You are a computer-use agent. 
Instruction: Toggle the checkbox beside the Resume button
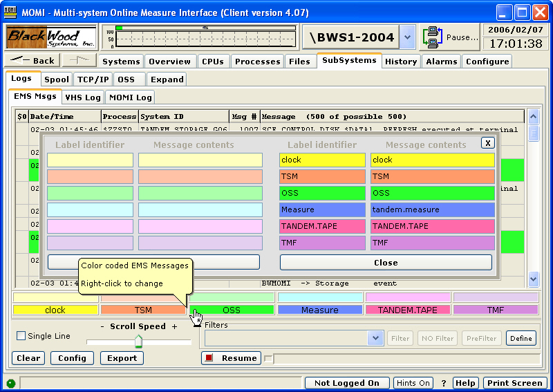coord(269,358)
